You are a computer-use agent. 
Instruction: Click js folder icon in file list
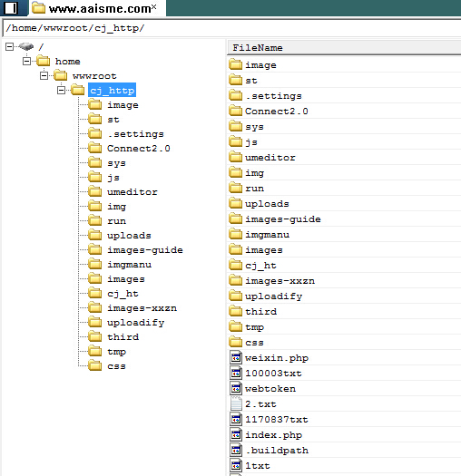(236, 141)
